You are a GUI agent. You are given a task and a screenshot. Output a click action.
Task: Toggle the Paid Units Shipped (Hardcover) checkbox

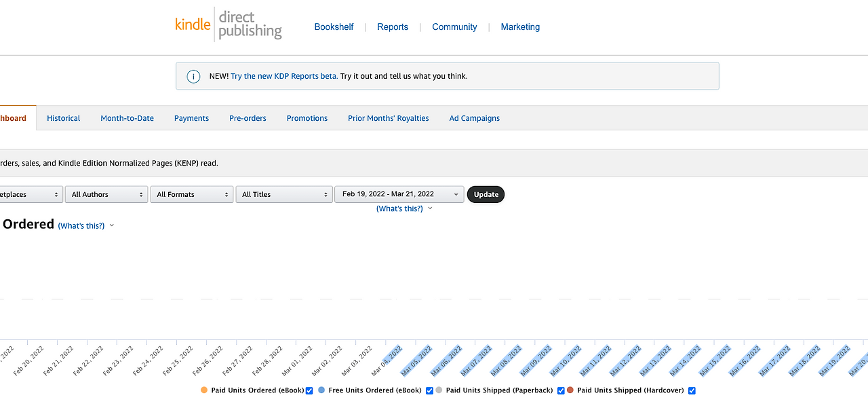(692, 390)
